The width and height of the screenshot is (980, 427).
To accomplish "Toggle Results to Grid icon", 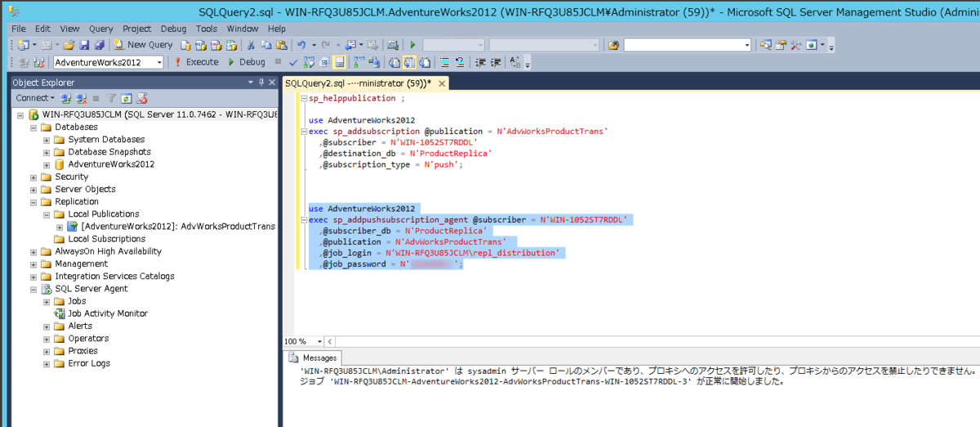I will click(x=409, y=62).
